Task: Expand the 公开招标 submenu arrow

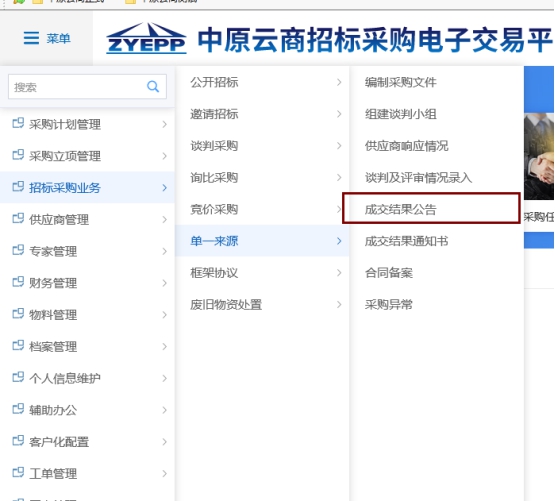Action: pos(339,82)
